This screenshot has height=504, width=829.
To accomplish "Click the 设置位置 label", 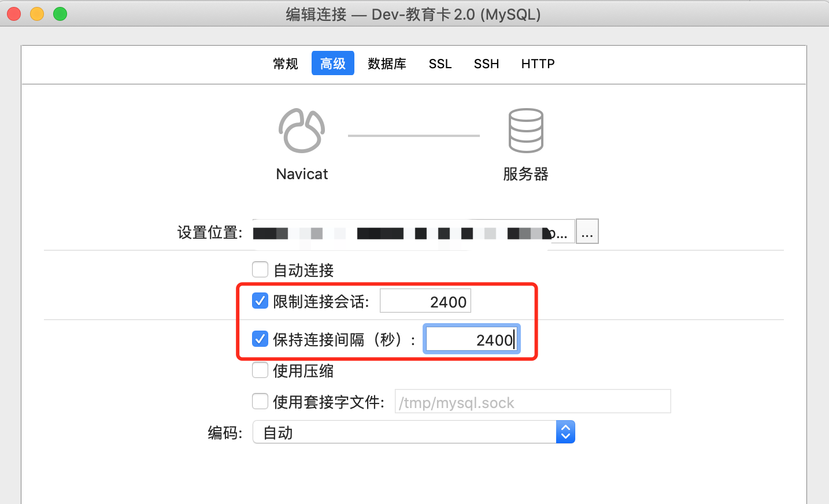I will click(x=210, y=232).
